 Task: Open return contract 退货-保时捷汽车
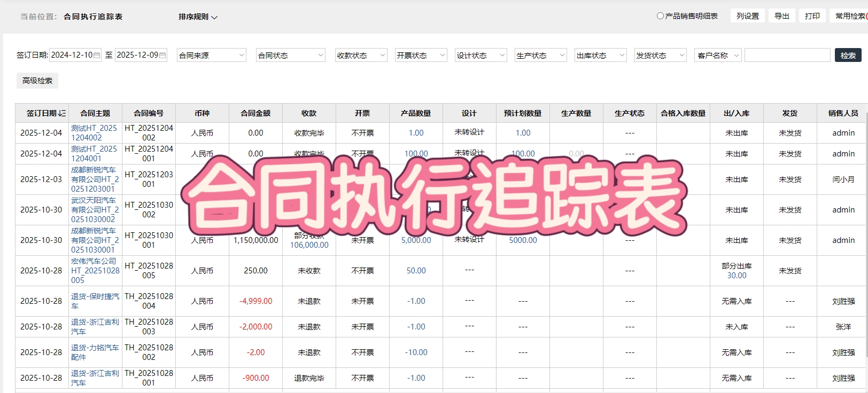point(95,301)
